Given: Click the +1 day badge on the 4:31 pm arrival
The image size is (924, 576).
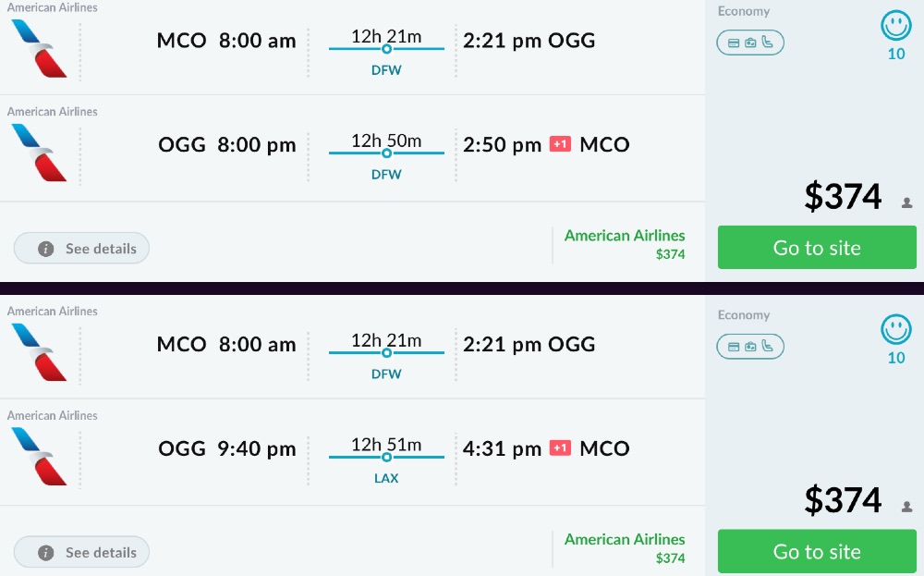Looking at the screenshot, I should click(x=560, y=448).
